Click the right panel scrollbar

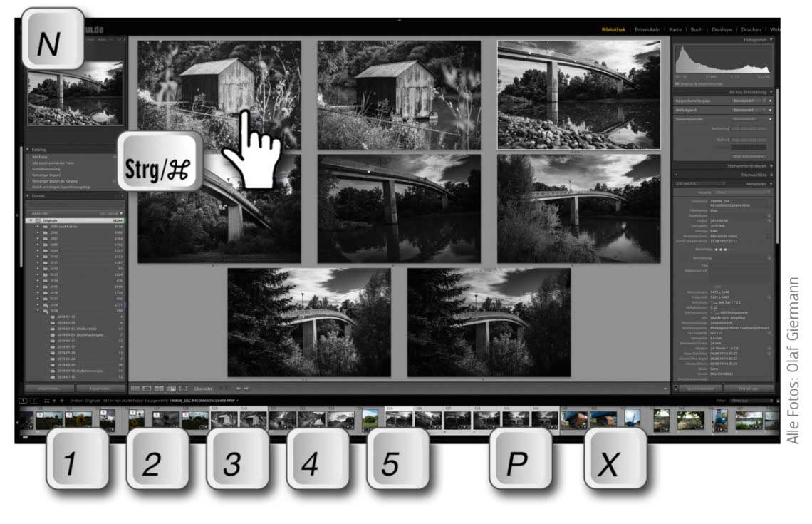coord(777,166)
